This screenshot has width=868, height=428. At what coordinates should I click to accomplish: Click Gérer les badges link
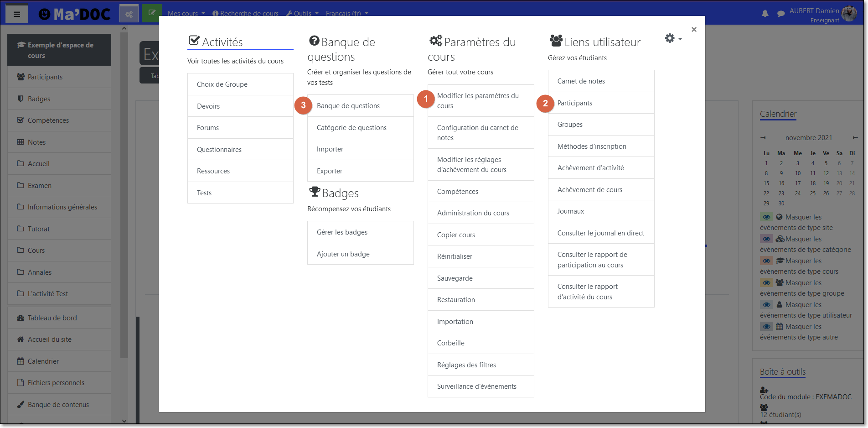click(x=342, y=232)
